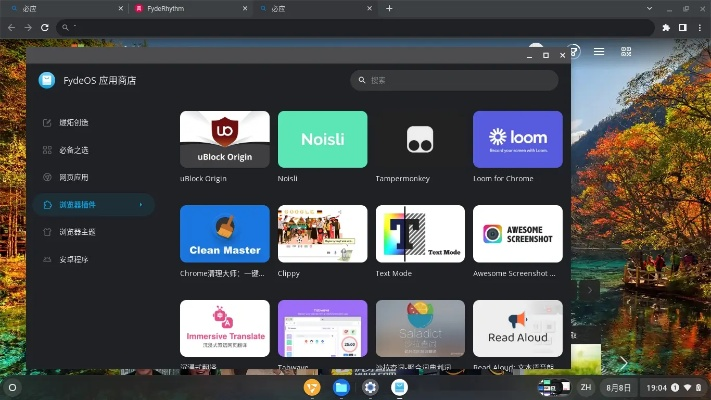Switch to the 网页应用 sidebar category
The height and width of the screenshot is (400, 711).
click(73, 177)
